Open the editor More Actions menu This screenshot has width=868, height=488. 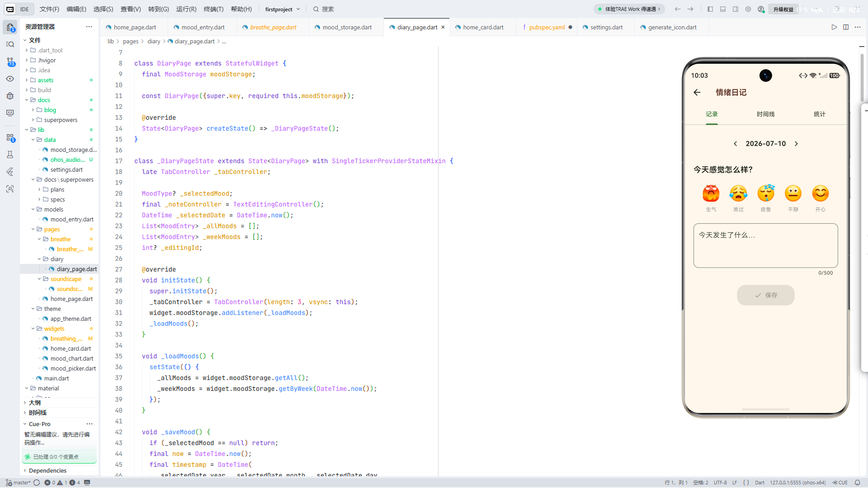(858, 27)
